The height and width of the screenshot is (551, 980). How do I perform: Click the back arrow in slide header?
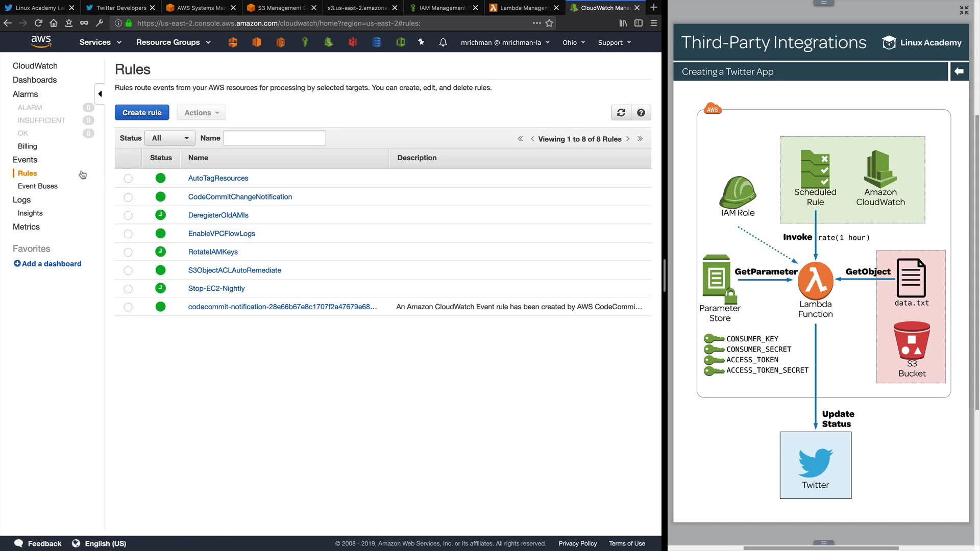(959, 71)
